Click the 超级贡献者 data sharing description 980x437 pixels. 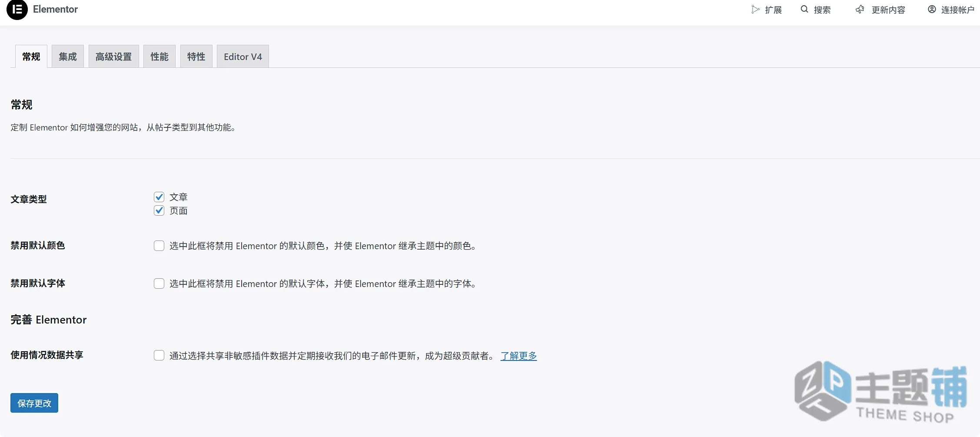tap(332, 356)
